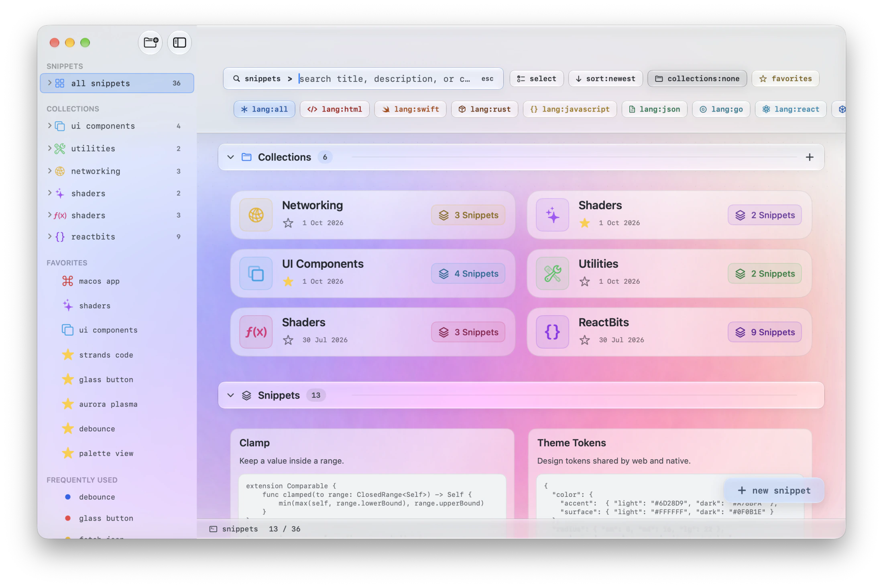Filter by lang:swift
This screenshot has height=588, width=883.
tap(410, 109)
